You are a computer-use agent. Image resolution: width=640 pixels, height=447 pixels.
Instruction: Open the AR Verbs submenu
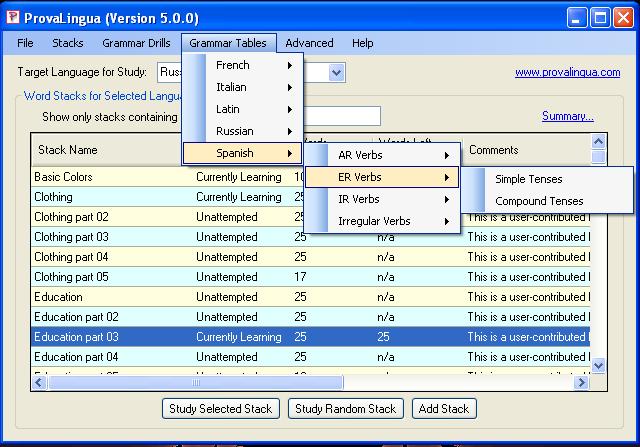382,155
